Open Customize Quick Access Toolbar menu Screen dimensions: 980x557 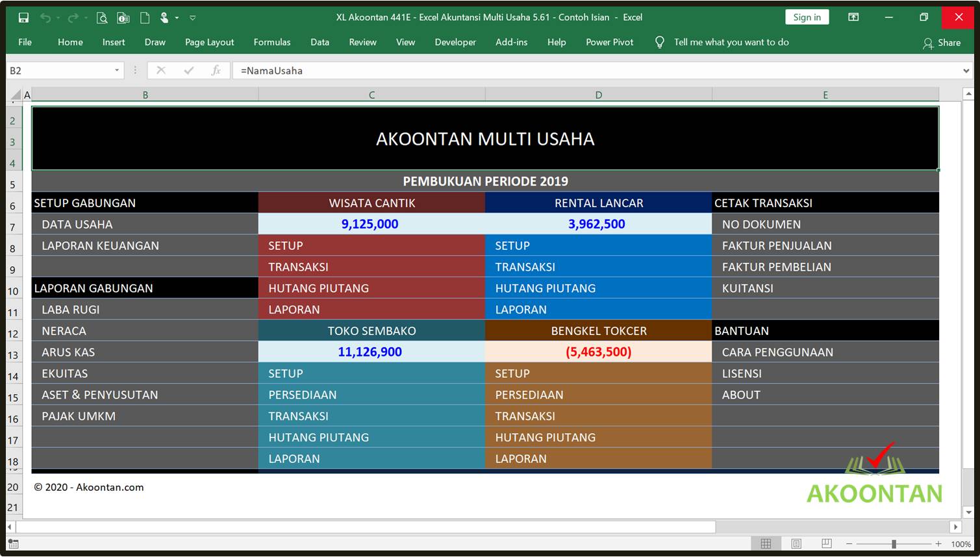pos(192,18)
